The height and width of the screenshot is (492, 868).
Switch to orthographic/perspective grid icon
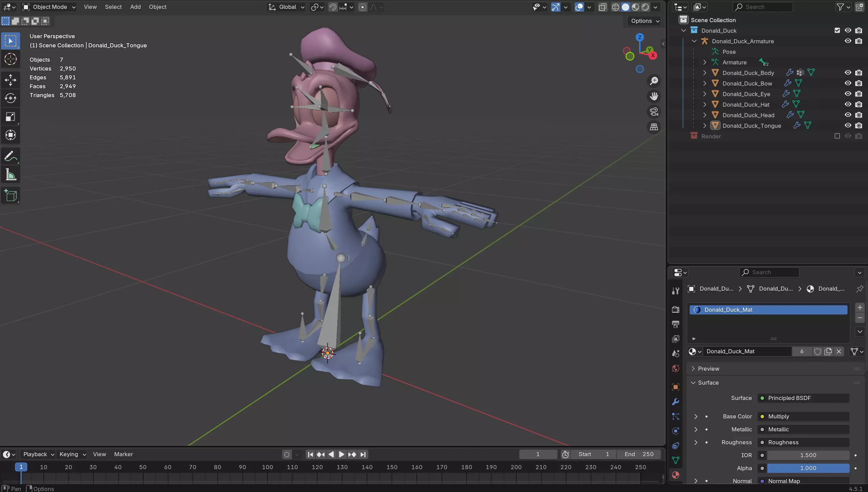654,127
